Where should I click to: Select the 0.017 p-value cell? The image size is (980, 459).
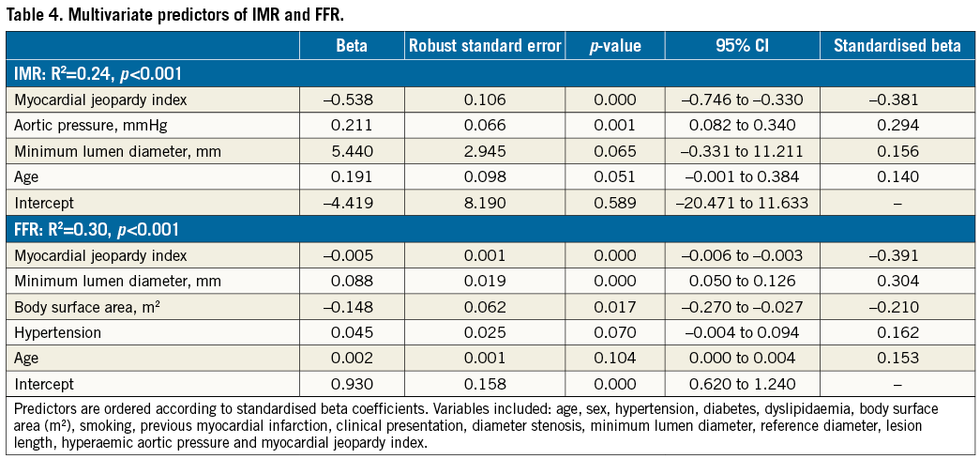(x=614, y=307)
